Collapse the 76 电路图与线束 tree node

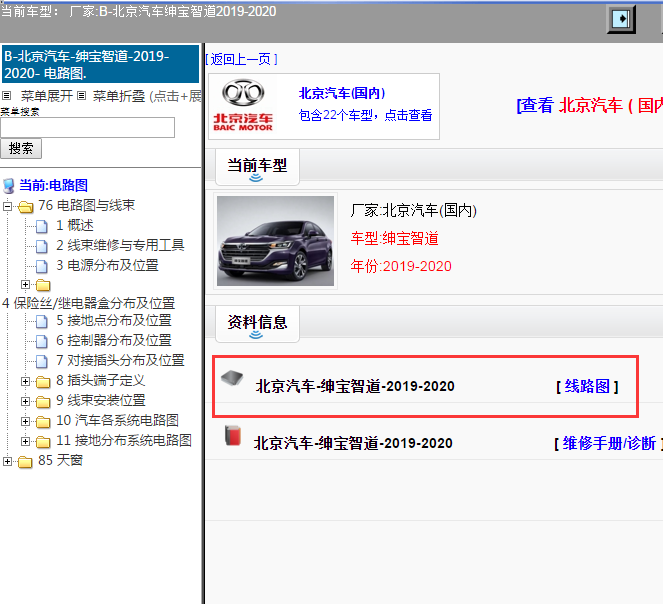7,206
